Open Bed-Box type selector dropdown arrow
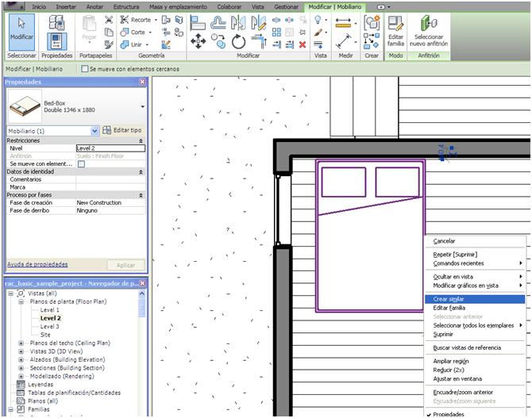This screenshot has height=418, width=532. 143,106
